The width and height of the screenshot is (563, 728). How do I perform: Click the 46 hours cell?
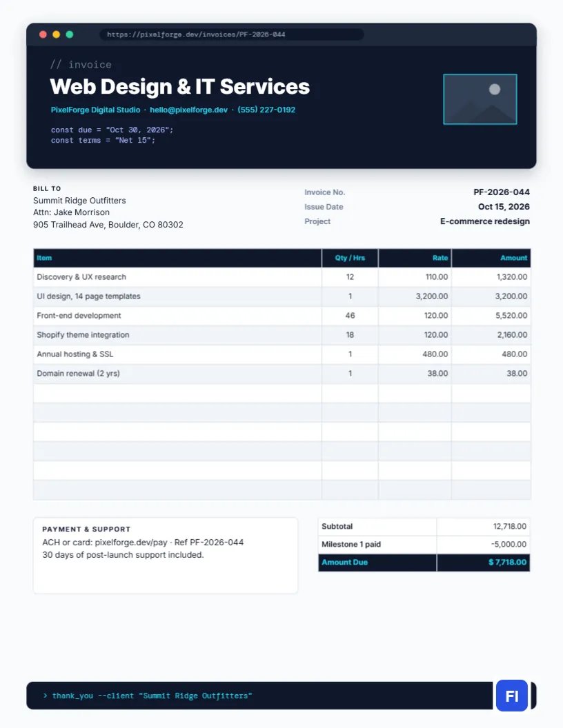[350, 316]
